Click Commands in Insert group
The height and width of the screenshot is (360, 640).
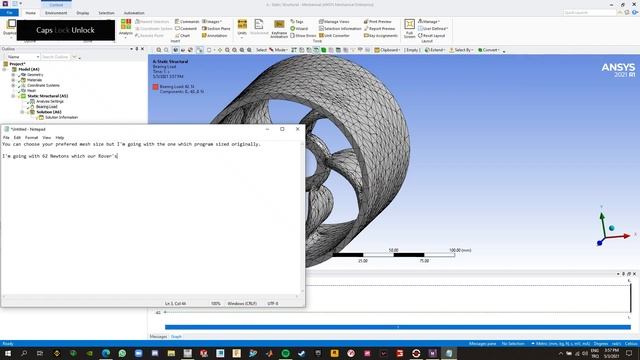coord(187,21)
